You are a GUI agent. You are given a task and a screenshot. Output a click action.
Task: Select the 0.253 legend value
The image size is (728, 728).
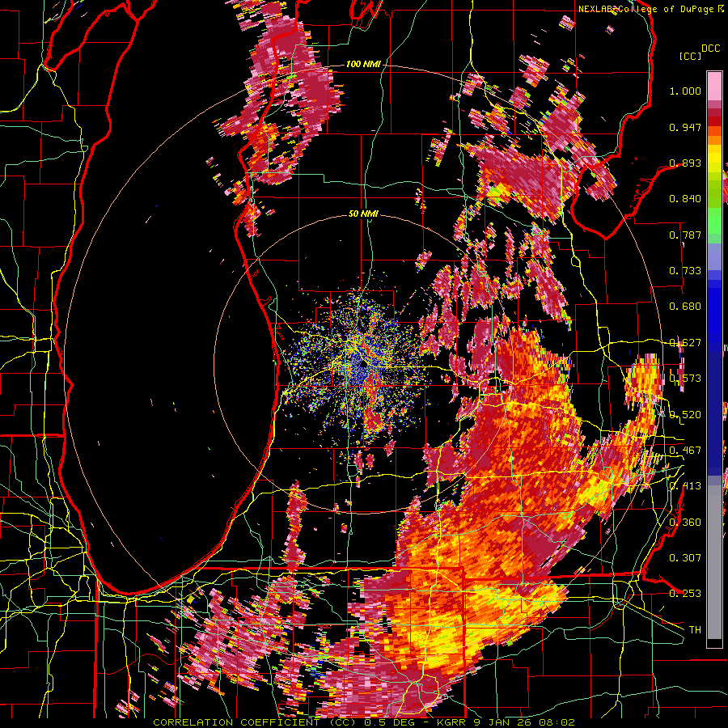685,594
